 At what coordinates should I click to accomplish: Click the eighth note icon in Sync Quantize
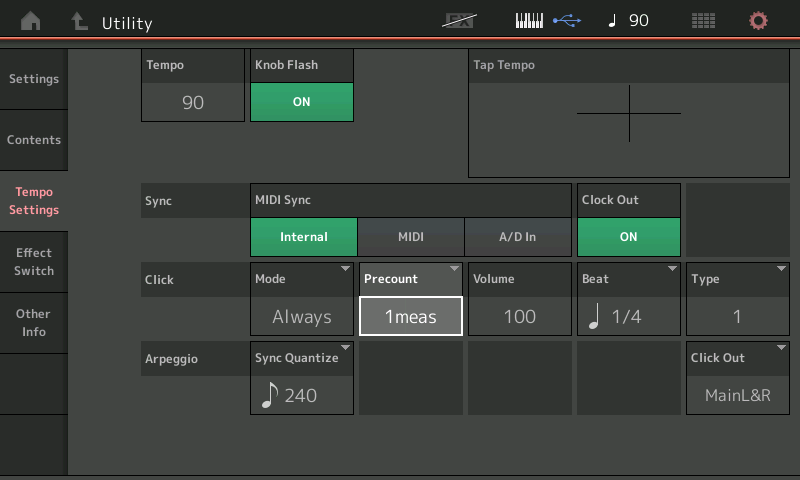point(269,395)
